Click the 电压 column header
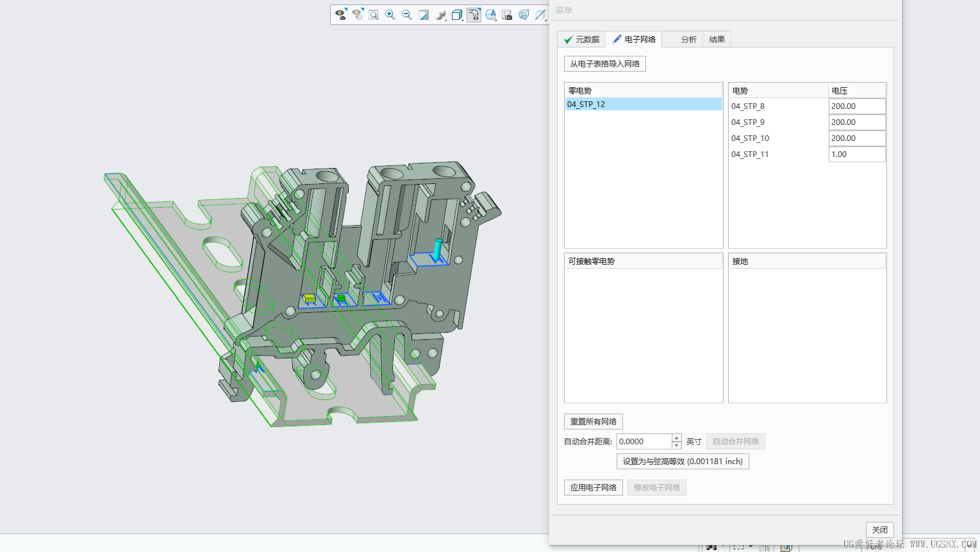Screen dimensions: 980x552 coord(857,90)
